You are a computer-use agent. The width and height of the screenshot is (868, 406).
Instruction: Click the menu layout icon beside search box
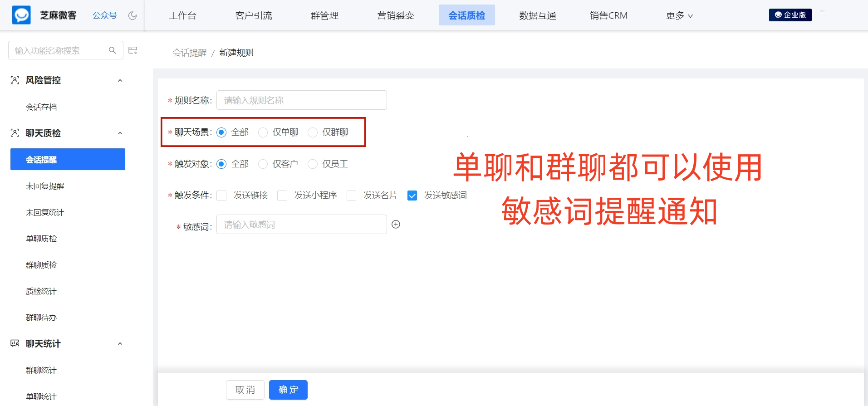coord(133,50)
